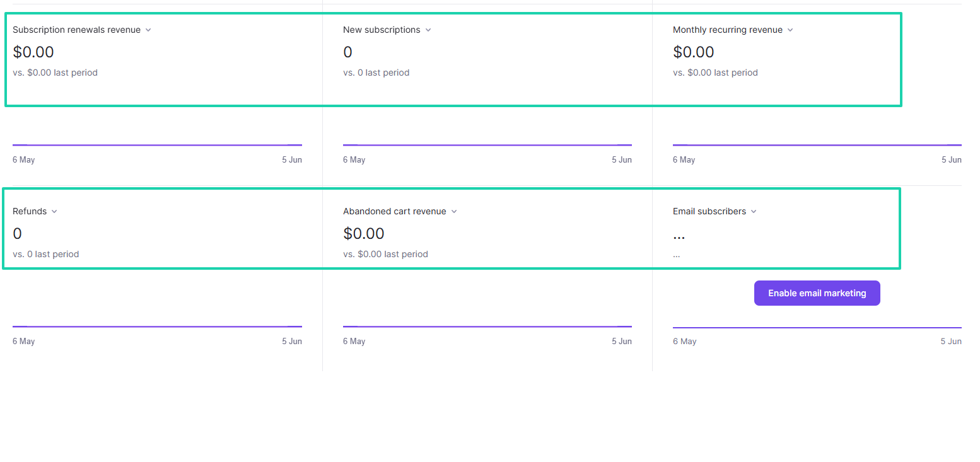Viewport: 980px width, 462px height.
Task: Click the 6 May label under Refunds chart
Action: tap(24, 341)
